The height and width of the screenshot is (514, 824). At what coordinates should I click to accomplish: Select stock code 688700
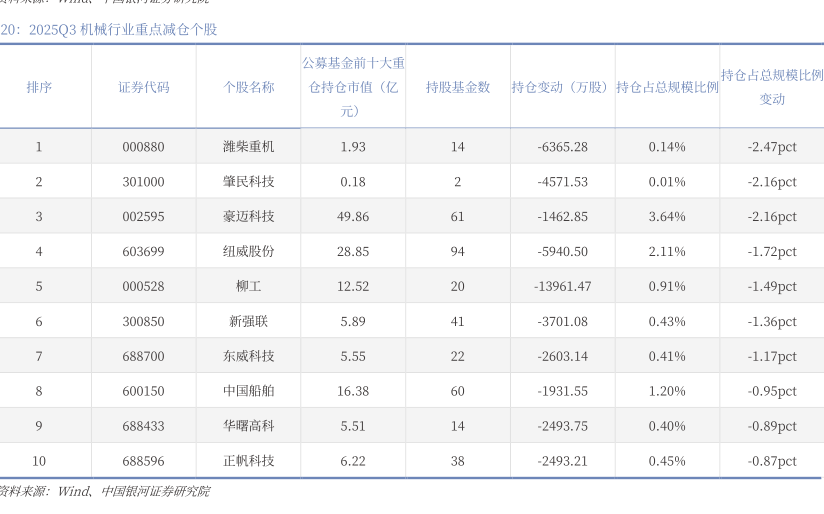[x=143, y=356]
